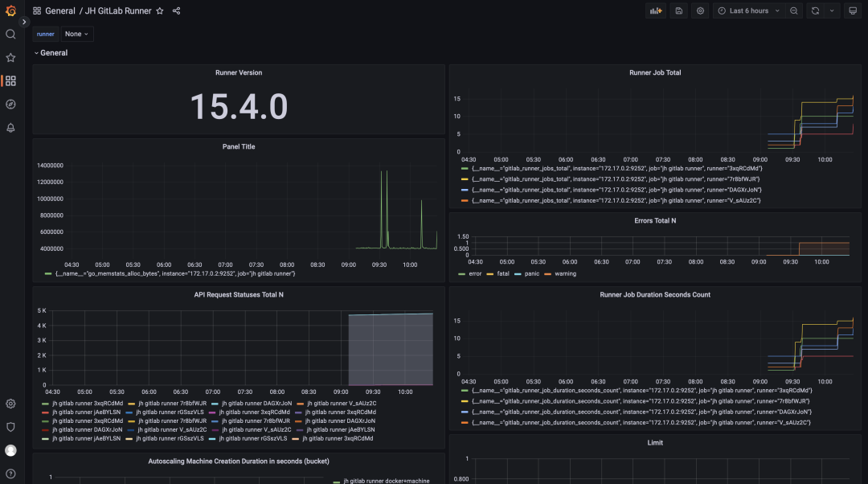Enable kiosk mode via the TV icon
Image resolution: width=868 pixels, height=484 pixels.
click(x=854, y=10)
